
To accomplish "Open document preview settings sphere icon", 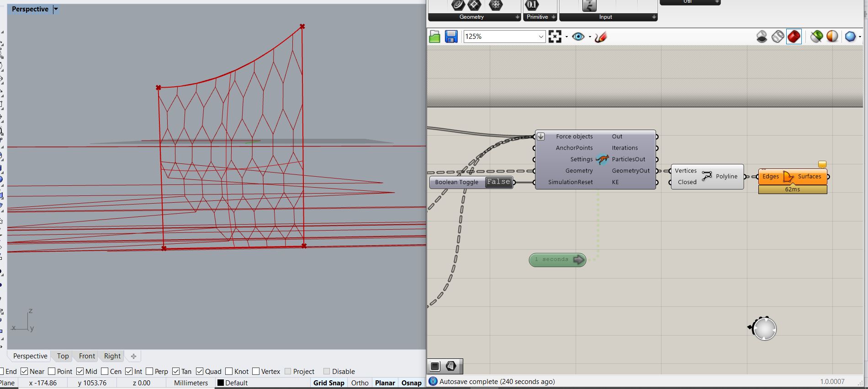I will pyautogui.click(x=832, y=37).
